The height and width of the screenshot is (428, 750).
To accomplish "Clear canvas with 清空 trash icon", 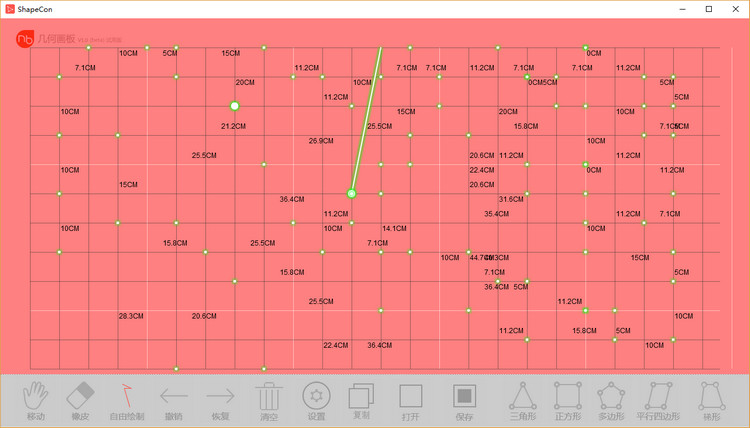I will tap(269, 402).
